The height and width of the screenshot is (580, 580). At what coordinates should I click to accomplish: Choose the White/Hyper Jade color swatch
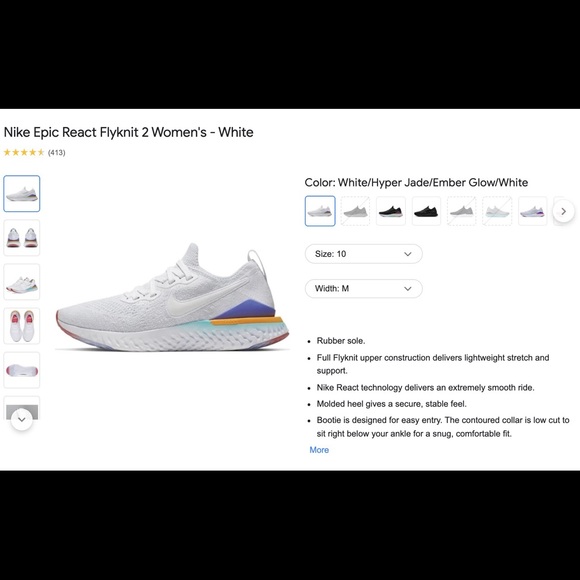320,211
